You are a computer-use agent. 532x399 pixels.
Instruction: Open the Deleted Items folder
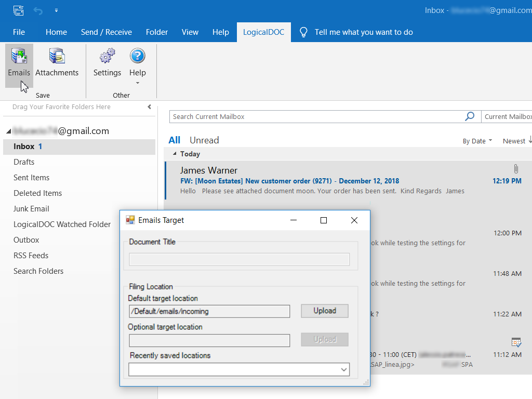37,193
